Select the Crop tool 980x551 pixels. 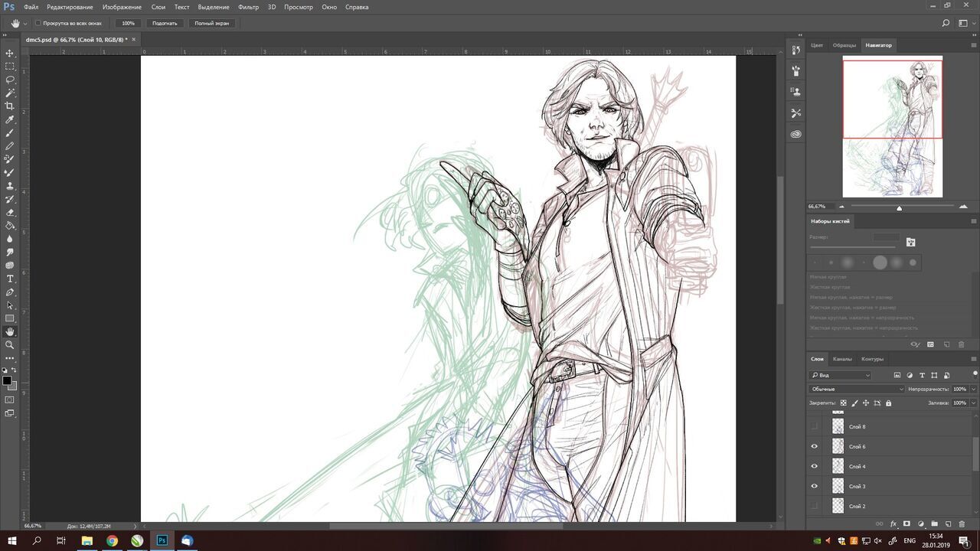coord(10,106)
